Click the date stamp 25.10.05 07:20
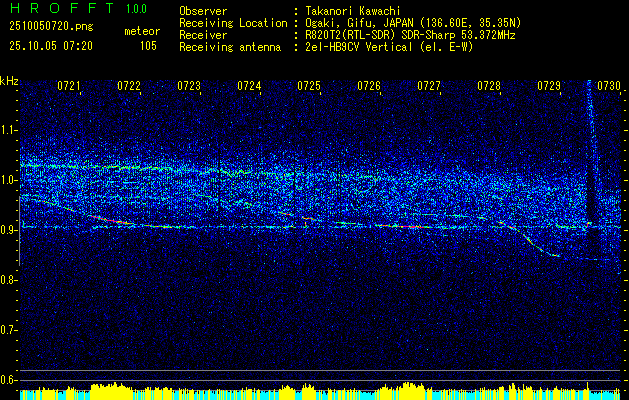 51,46
